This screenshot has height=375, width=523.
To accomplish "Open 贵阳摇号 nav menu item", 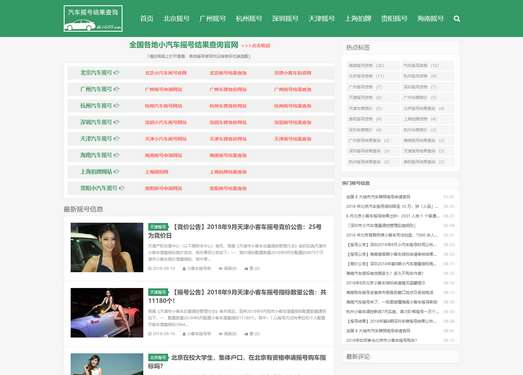I will (394, 19).
